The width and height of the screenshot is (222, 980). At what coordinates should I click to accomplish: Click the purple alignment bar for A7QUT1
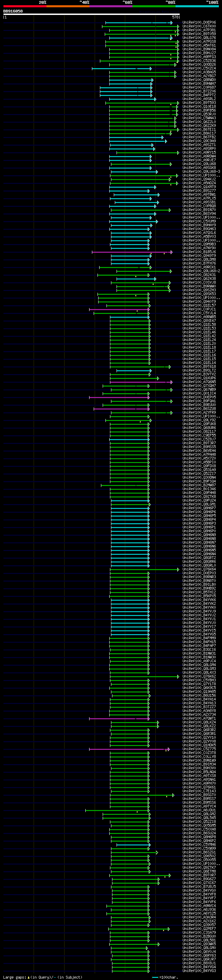point(119,719)
